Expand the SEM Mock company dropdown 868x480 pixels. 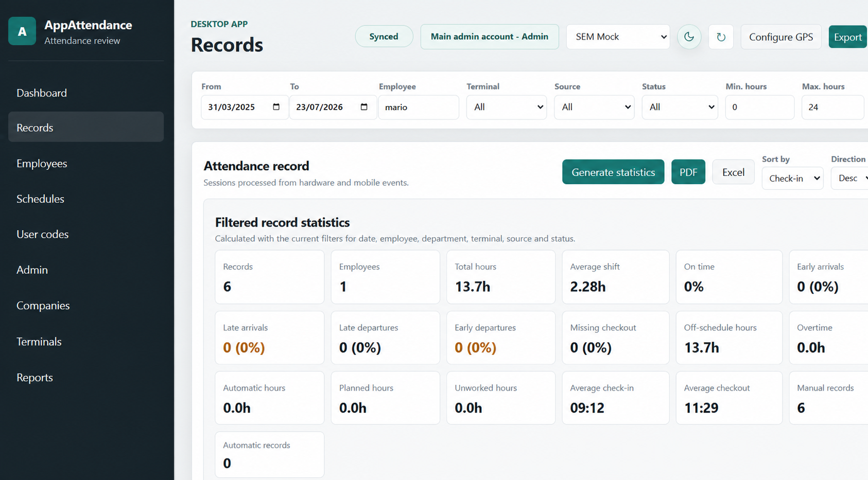click(618, 37)
